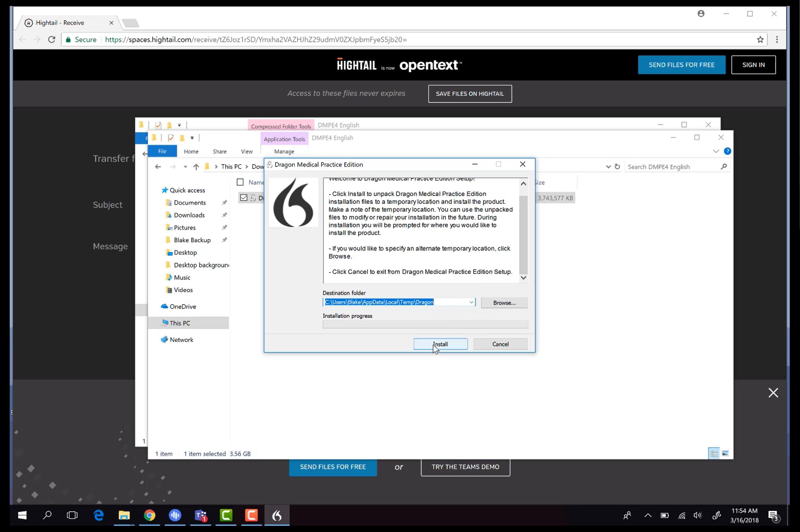The image size is (800, 532).
Task: Bookmark this page with the star icon
Action: pos(760,40)
